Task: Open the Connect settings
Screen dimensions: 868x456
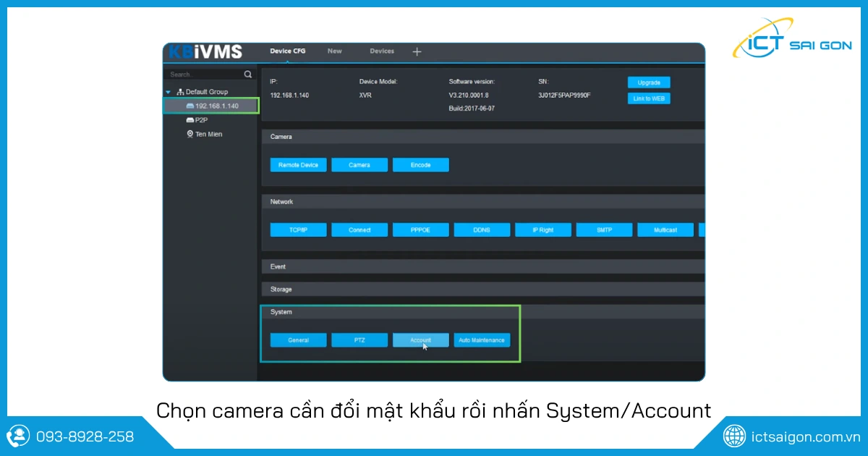Action: 359,230
